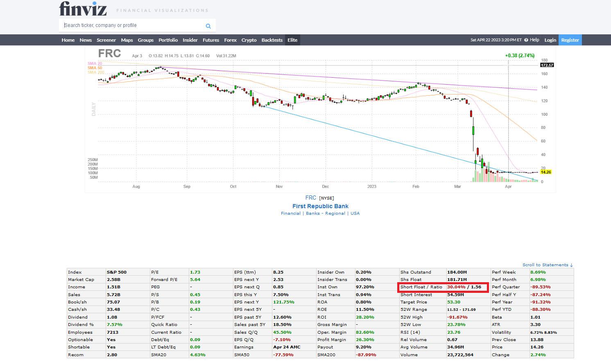Click the Help question mark icon

tap(526, 40)
